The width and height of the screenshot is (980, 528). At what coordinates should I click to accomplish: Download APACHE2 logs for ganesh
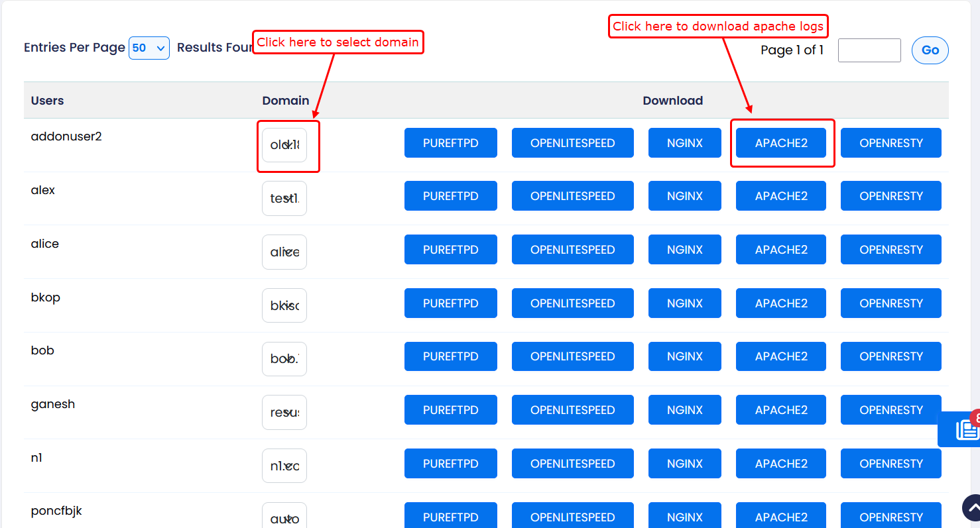click(781, 410)
